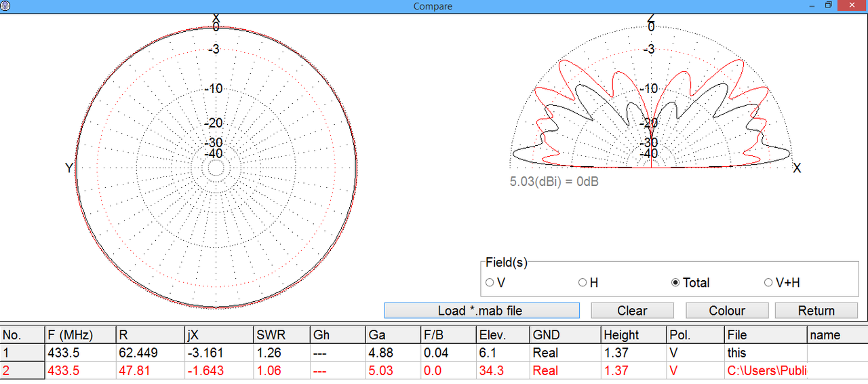This screenshot has height=384, width=868.
Task: Click the Compare window title
Action: pyautogui.click(x=433, y=6)
